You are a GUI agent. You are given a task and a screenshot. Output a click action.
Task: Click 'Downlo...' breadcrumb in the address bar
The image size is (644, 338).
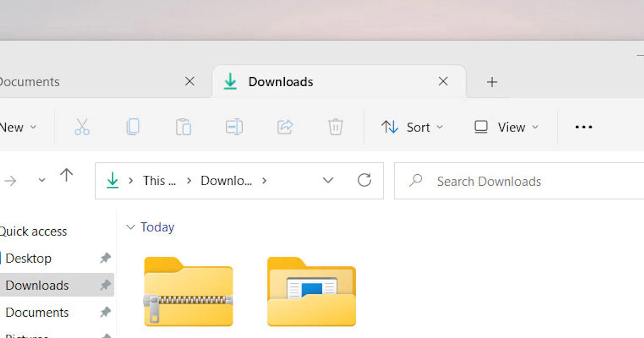226,181
